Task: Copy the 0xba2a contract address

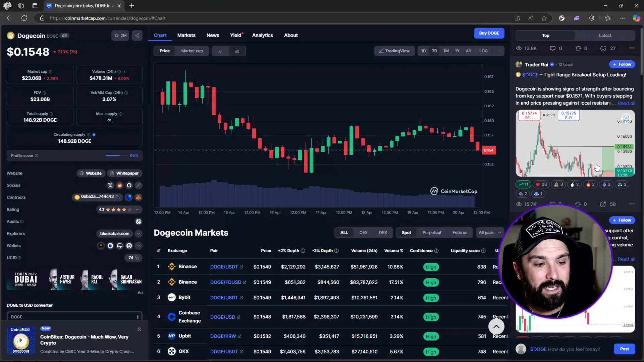Action: [x=118, y=197]
